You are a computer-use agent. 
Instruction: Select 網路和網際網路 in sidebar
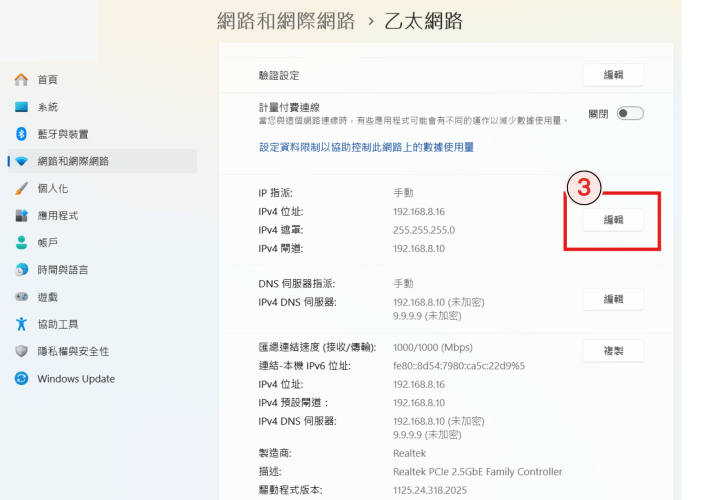(102, 161)
